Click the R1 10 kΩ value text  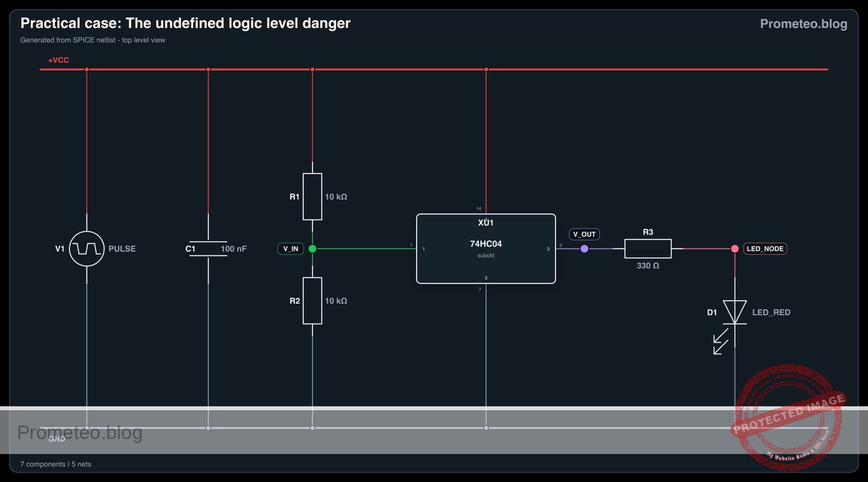[x=336, y=197]
